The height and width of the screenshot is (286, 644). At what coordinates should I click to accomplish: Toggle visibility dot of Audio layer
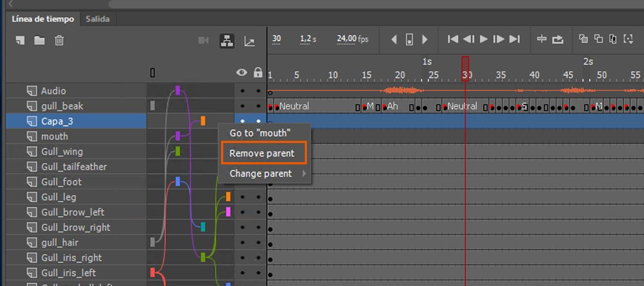pyautogui.click(x=242, y=91)
